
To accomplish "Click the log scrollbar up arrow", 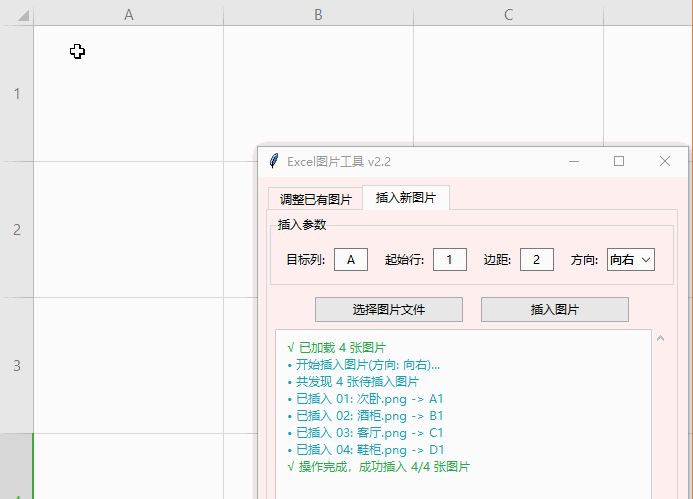I will click(661, 339).
